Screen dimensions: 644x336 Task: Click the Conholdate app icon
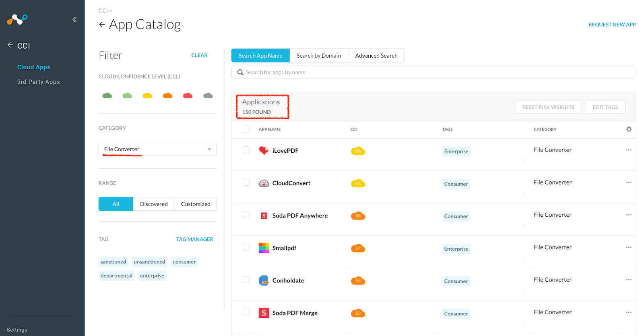(264, 280)
